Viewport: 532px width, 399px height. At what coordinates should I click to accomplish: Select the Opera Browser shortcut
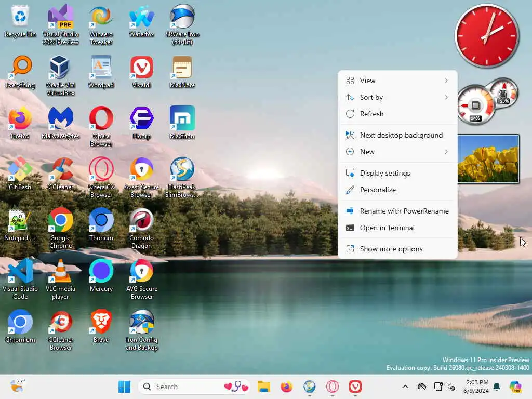point(101,127)
